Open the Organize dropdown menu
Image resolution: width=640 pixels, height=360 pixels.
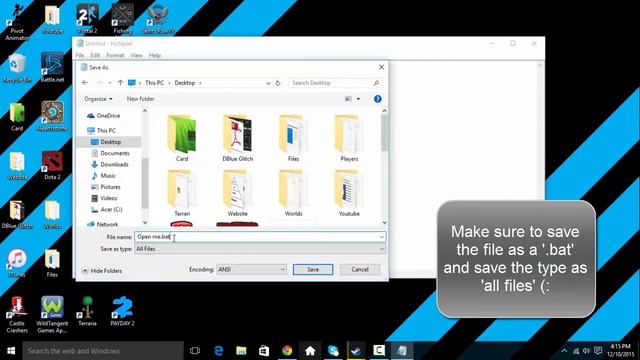98,99
